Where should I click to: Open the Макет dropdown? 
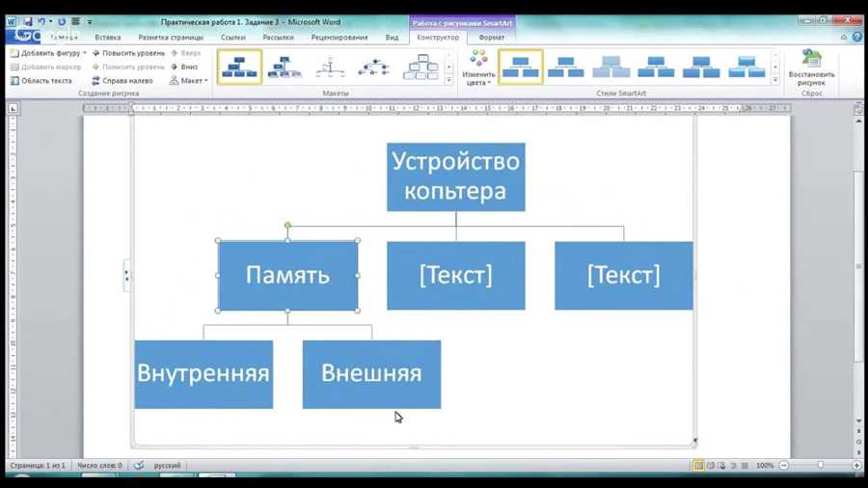click(x=189, y=81)
